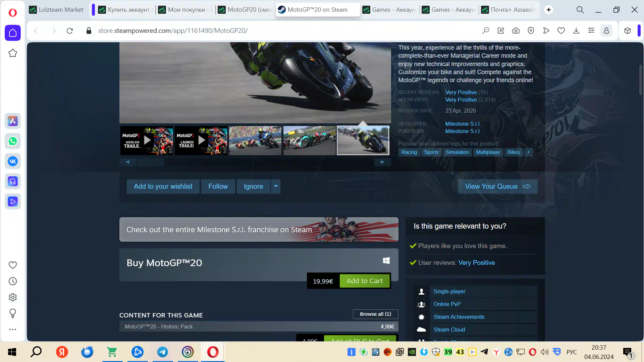
Task: Open Opera start page home icon
Action: pos(13,33)
